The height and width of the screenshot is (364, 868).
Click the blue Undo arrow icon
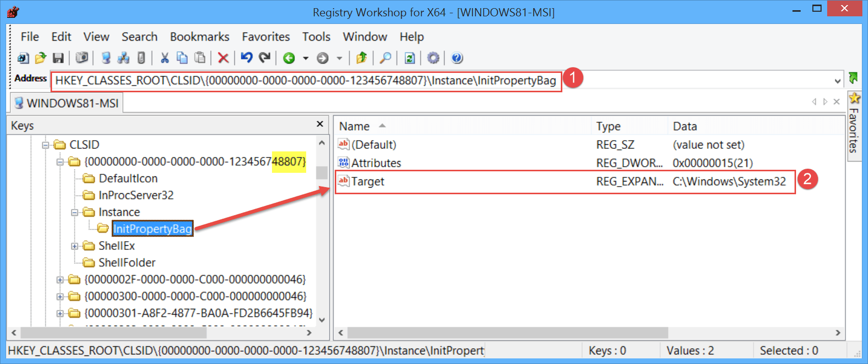pos(247,58)
